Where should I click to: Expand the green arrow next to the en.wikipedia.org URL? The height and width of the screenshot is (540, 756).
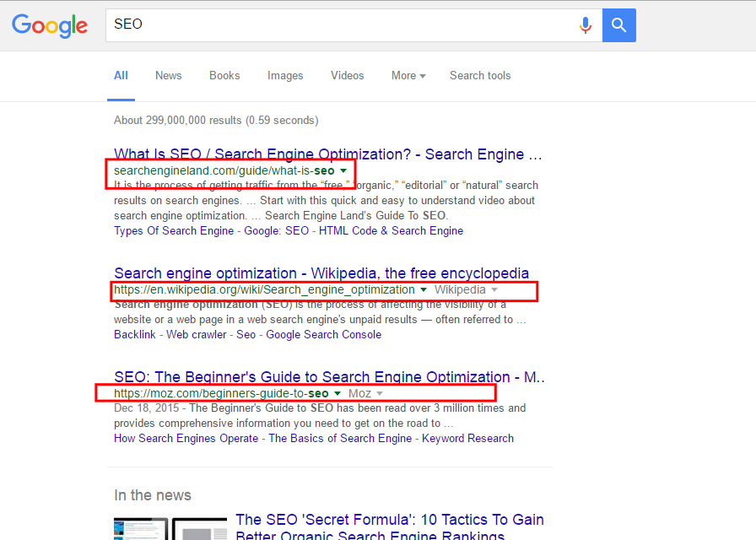coord(424,289)
